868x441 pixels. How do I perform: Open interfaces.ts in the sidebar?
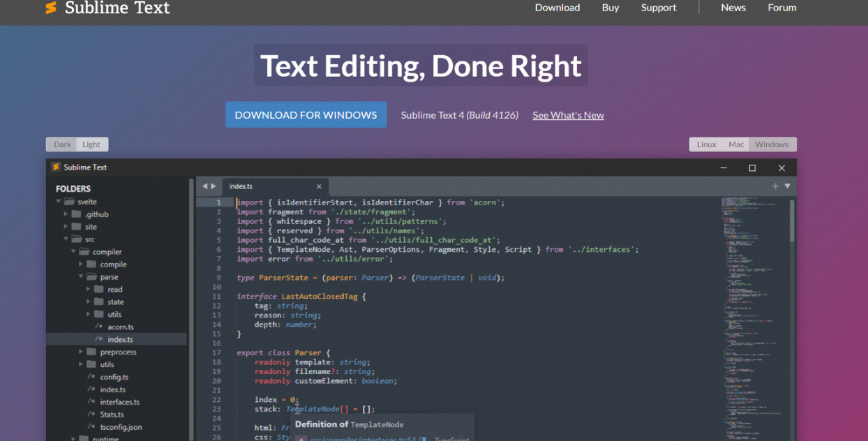coord(120,402)
